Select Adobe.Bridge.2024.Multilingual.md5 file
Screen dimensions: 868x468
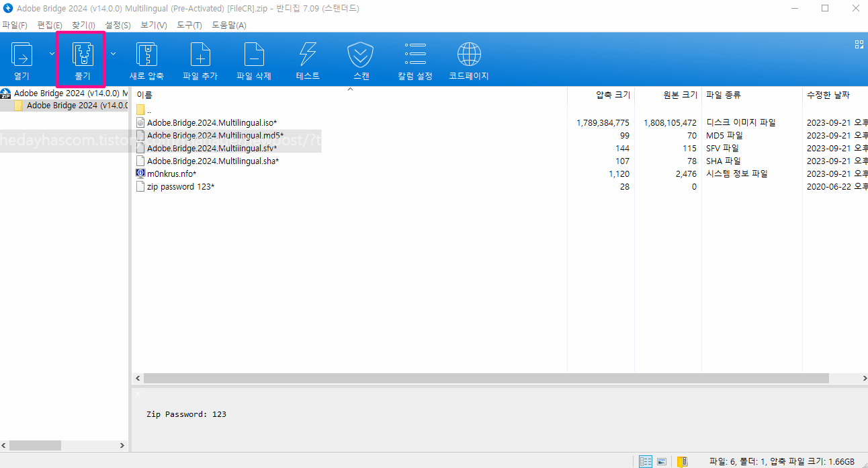[215, 135]
